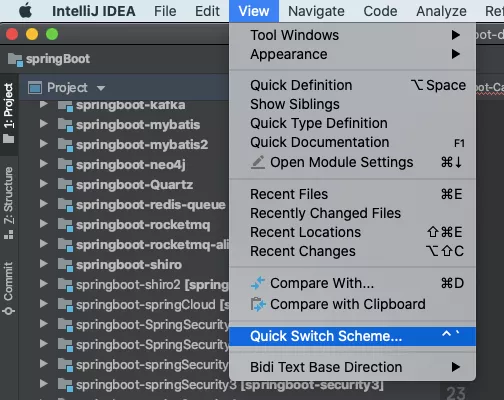Click the Commit tab icon
The width and height of the screenshot is (504, 400).
click(x=9, y=311)
